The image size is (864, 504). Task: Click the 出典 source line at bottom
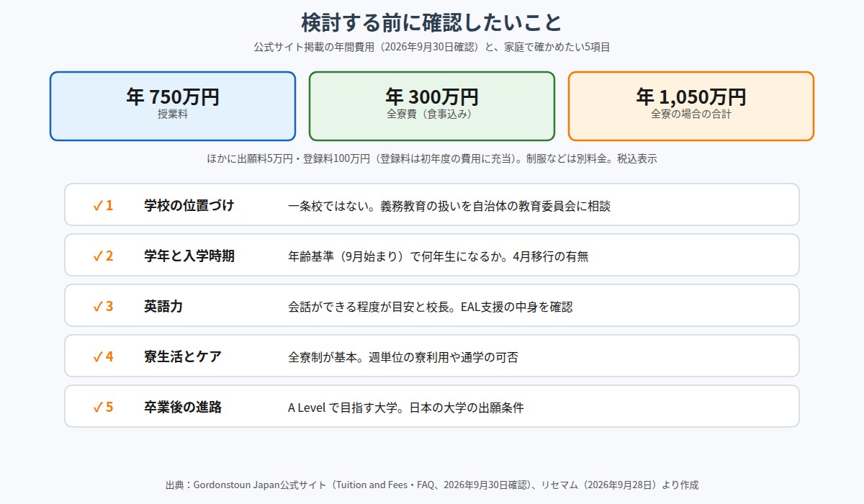click(x=432, y=485)
